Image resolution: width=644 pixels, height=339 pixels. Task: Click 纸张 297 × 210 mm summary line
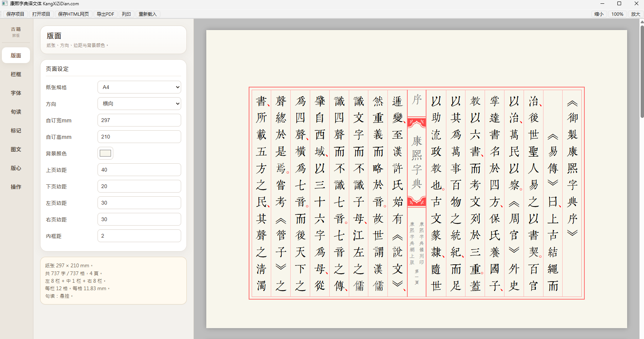(69, 265)
